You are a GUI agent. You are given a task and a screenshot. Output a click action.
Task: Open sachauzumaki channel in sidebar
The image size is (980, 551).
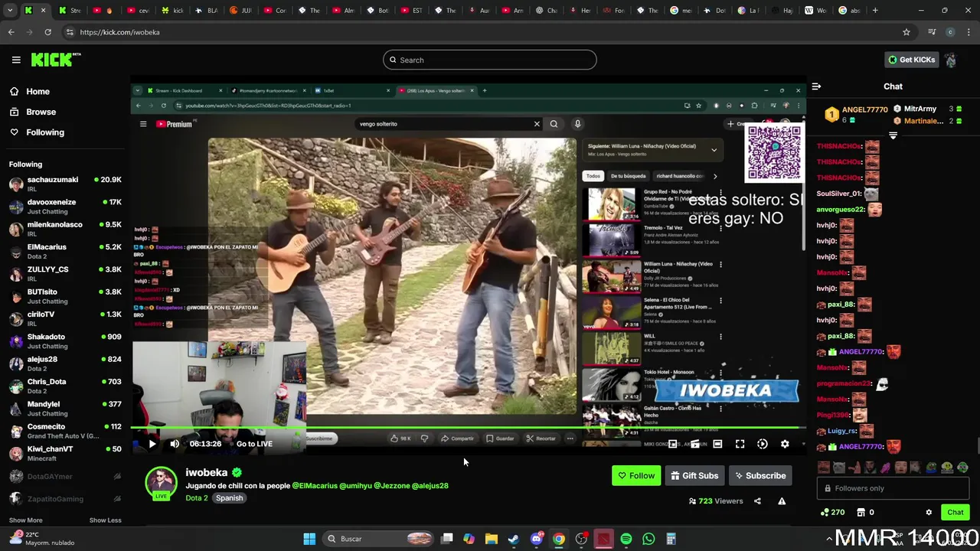(x=65, y=184)
